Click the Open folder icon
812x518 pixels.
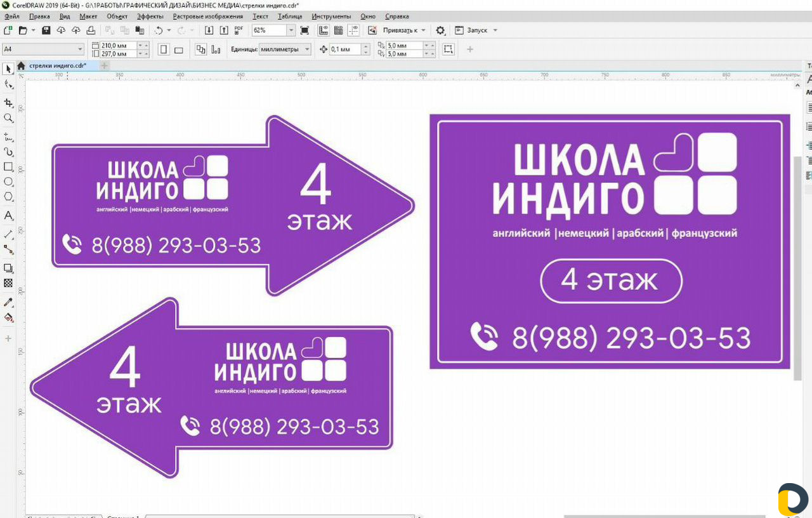tap(23, 30)
